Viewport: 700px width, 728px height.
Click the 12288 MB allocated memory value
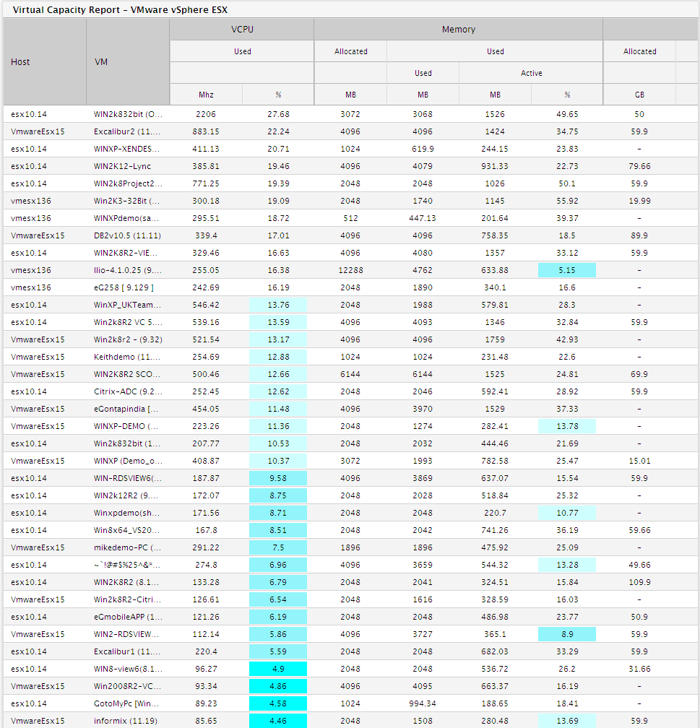tap(350, 270)
